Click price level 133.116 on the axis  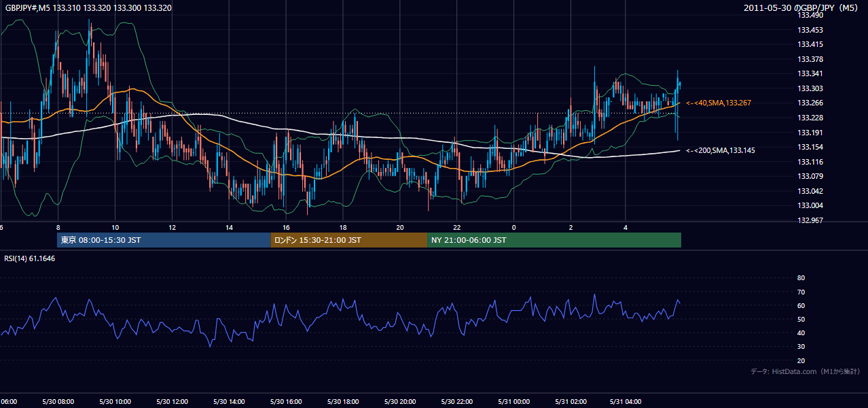(x=810, y=162)
